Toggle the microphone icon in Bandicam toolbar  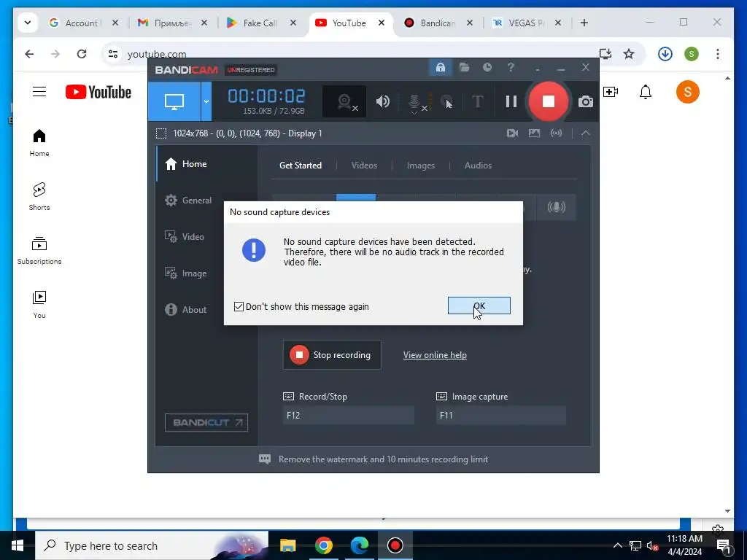[415, 102]
